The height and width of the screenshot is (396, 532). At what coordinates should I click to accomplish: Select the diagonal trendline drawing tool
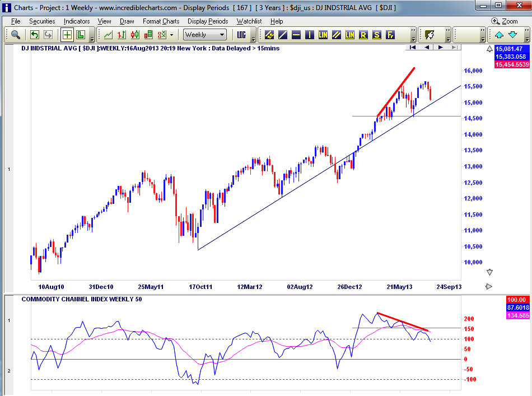click(x=283, y=35)
